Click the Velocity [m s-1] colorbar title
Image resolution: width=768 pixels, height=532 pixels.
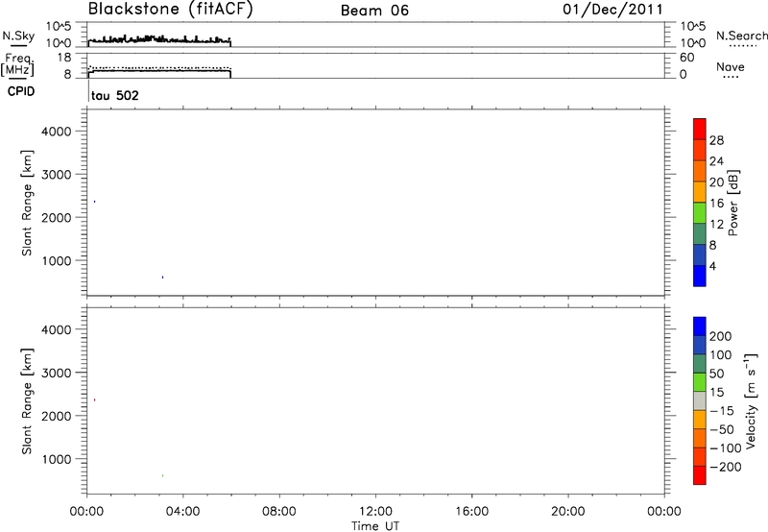[x=750, y=400]
